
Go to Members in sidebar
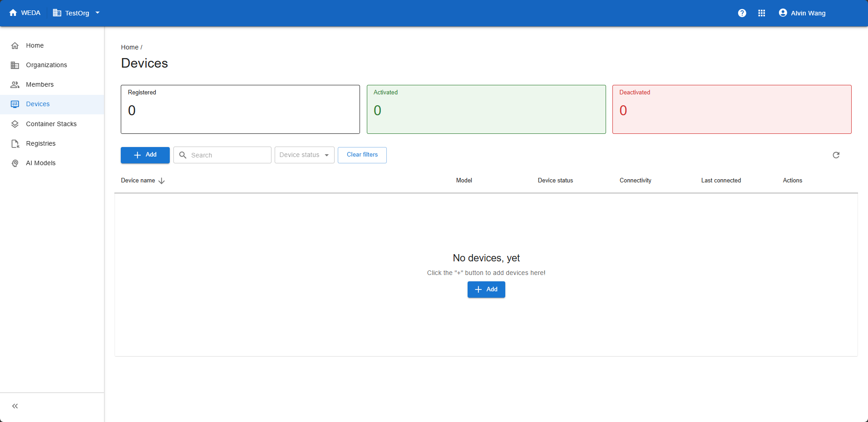click(52, 84)
